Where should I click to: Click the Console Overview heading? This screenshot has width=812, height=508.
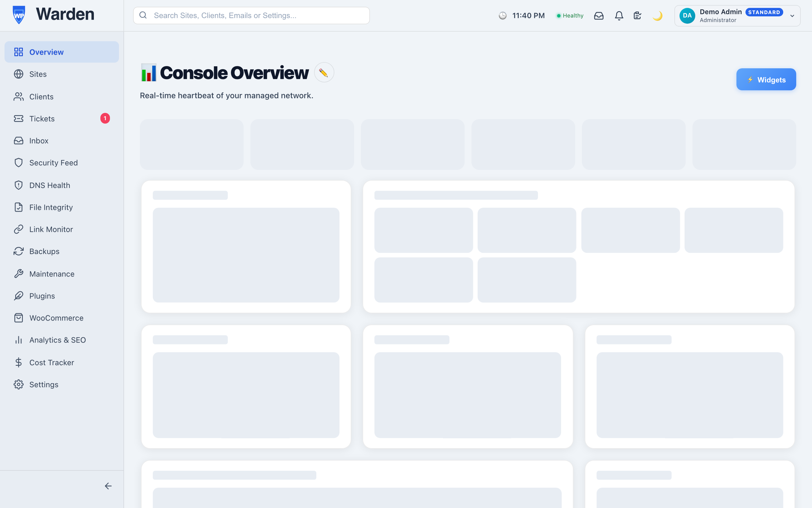click(x=234, y=73)
